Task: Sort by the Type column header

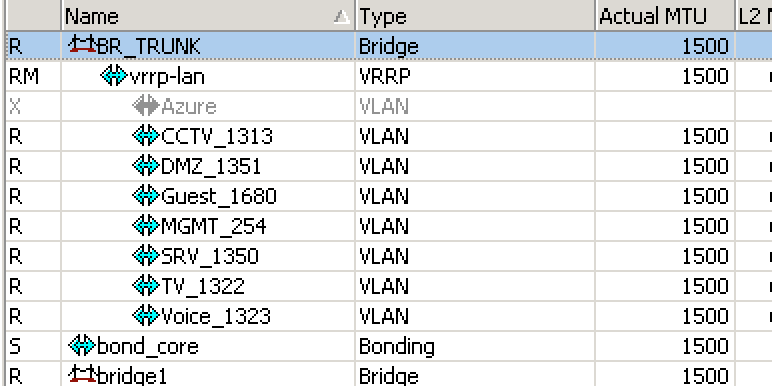Action: 475,17
